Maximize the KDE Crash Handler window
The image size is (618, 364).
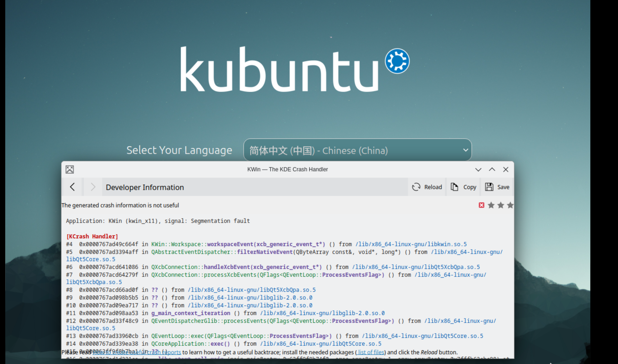click(x=492, y=170)
